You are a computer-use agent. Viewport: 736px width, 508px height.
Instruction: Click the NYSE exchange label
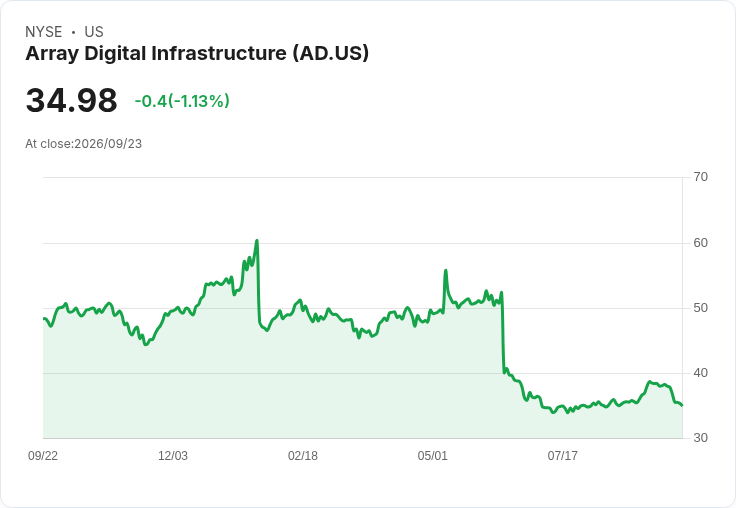44,32
